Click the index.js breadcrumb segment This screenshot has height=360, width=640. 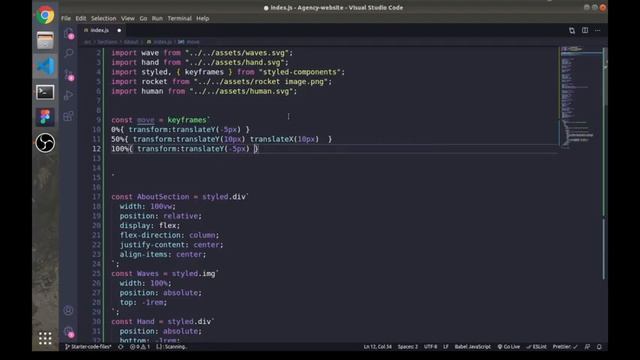pos(160,42)
